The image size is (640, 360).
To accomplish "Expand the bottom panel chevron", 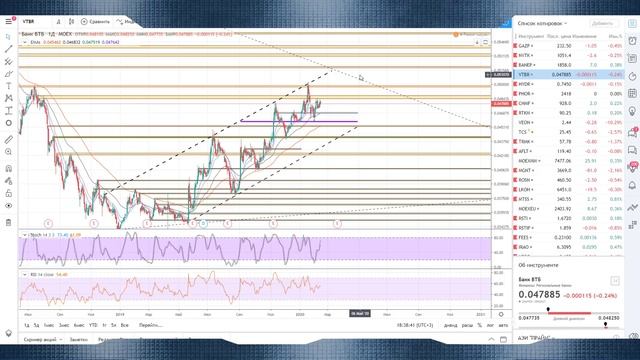I will pyautogui.click(x=491, y=339).
